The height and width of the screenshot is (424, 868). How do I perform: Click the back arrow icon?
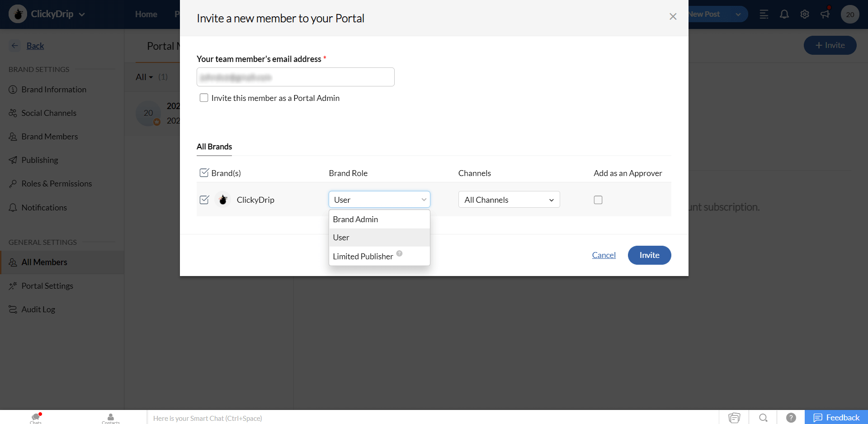point(15,45)
